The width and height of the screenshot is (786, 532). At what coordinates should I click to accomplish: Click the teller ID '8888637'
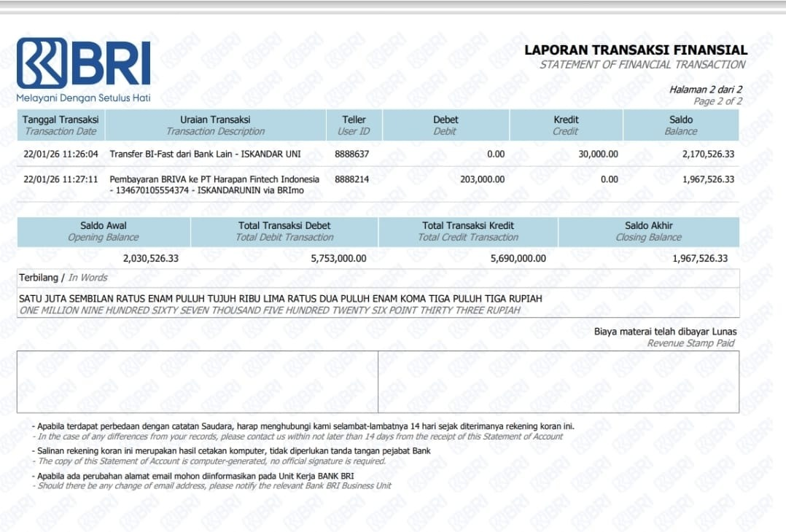pyautogui.click(x=352, y=154)
